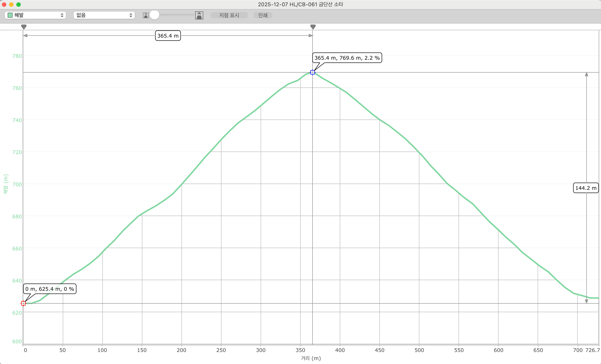Viewport: 601px width, 364px height.
Task: Select the left range marker triangle at 0 m
Action: (24, 27)
